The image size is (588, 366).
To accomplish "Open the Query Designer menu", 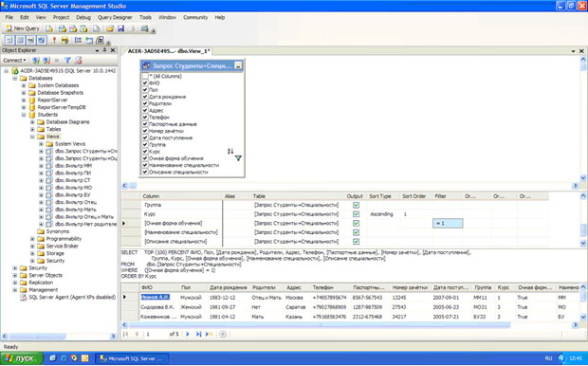I will click(x=115, y=17).
